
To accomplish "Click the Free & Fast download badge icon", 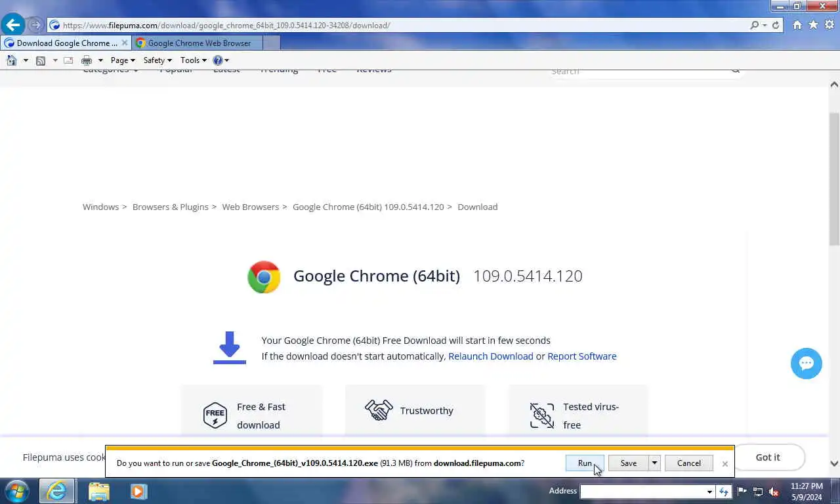I will coord(215,415).
